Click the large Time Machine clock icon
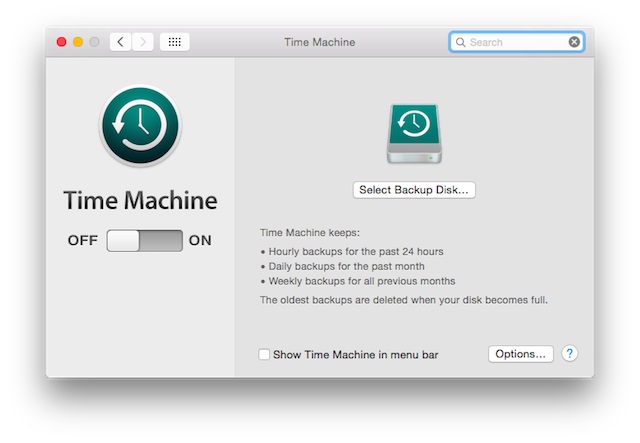The height and width of the screenshot is (443, 640). (x=139, y=125)
